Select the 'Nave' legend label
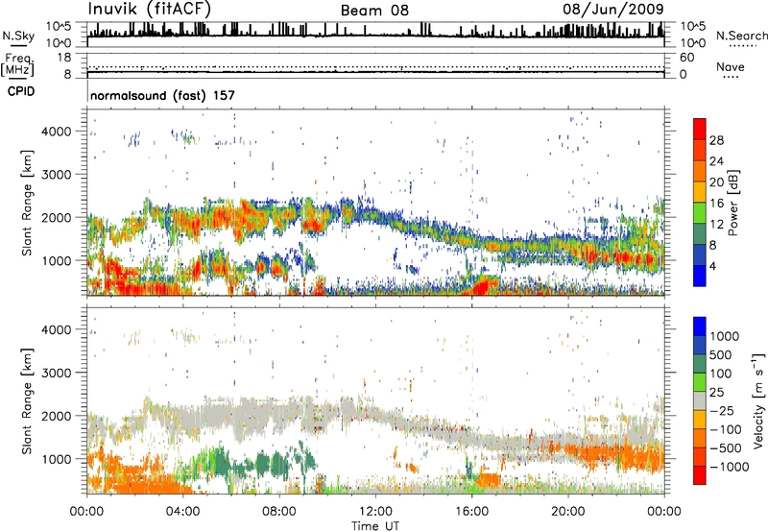Screen dimensions: 768x532 (731, 67)
